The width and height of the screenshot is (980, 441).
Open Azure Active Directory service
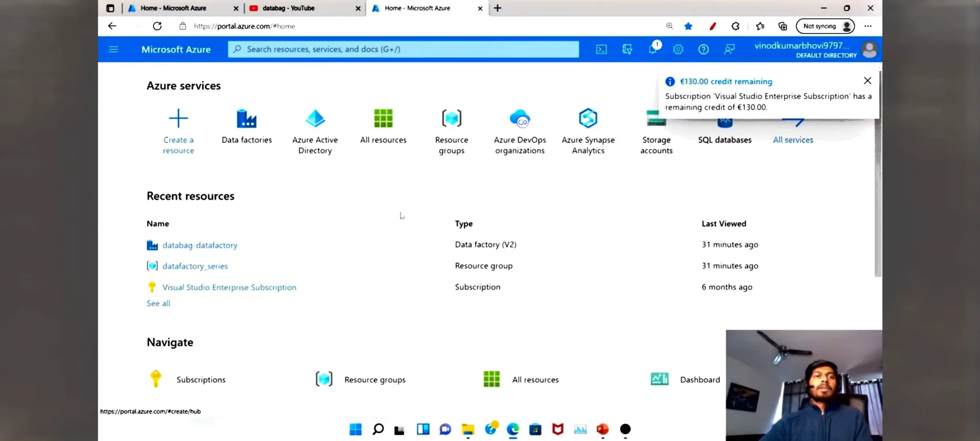(x=315, y=131)
